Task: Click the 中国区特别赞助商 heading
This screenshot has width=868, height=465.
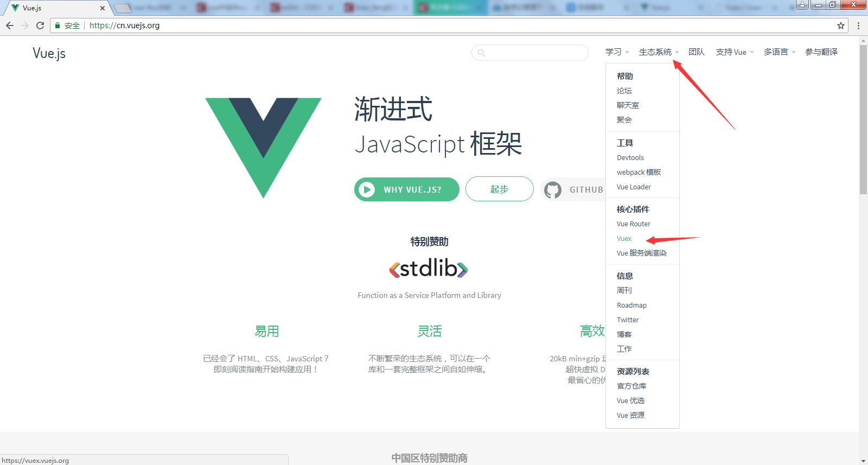Action: (x=429, y=458)
